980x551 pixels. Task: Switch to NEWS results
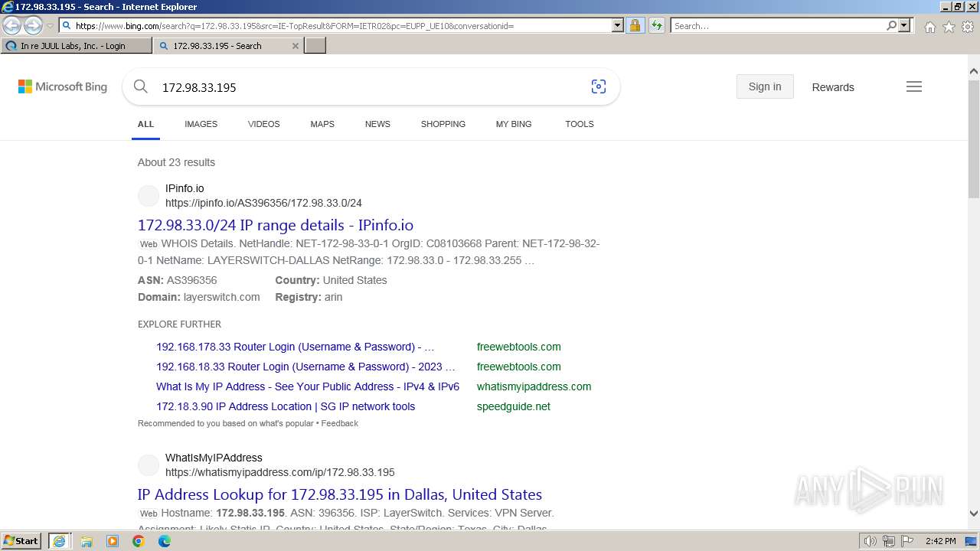point(377,124)
